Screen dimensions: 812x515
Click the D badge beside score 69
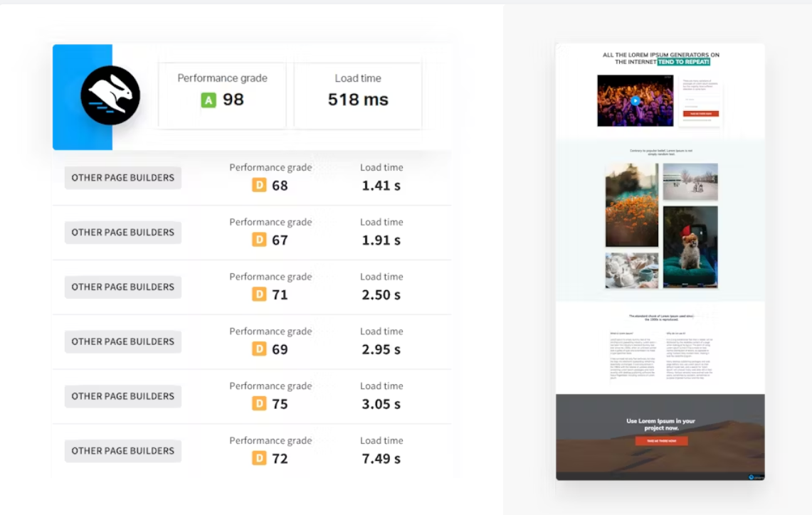click(259, 349)
